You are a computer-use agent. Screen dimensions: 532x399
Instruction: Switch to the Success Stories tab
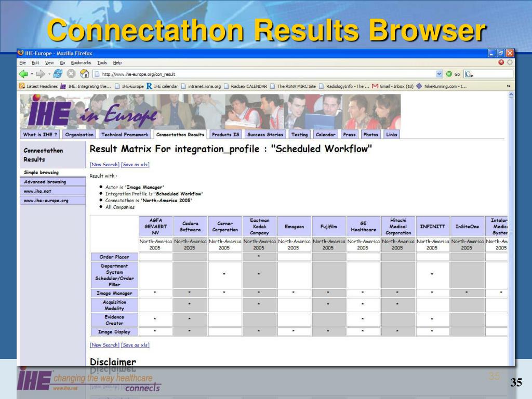coord(265,135)
